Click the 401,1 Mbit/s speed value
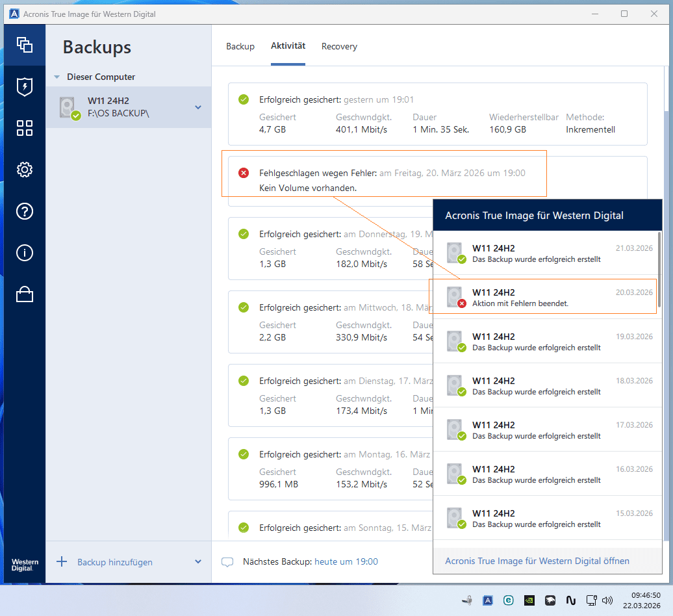This screenshot has height=616, width=673. tap(361, 130)
